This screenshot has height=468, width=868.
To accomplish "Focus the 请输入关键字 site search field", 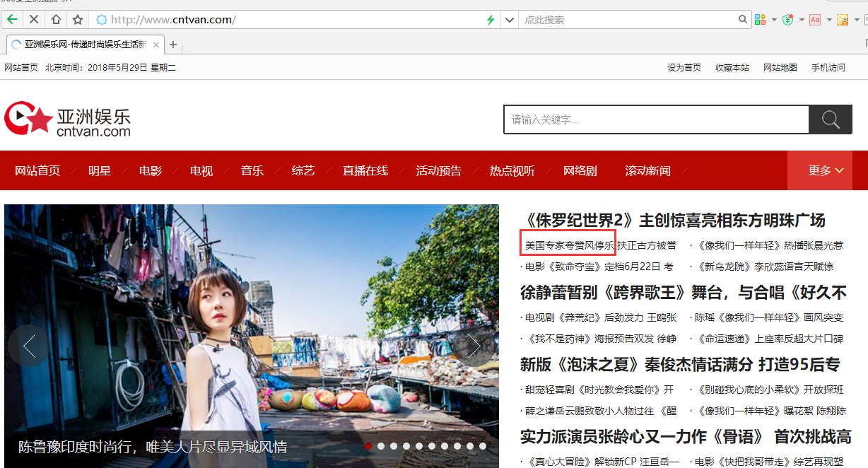I will click(x=656, y=119).
